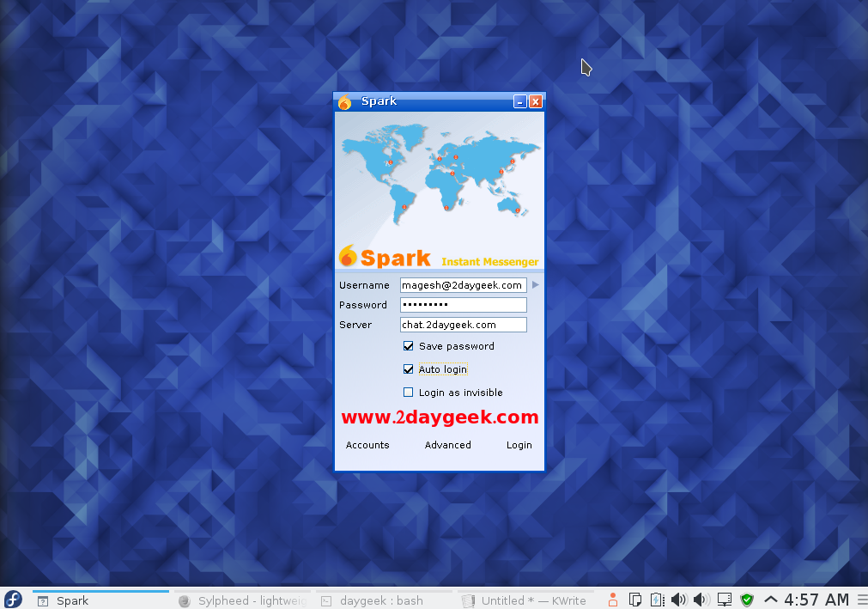Click the Login button
Image resolution: width=868 pixels, height=609 pixels.
519,445
